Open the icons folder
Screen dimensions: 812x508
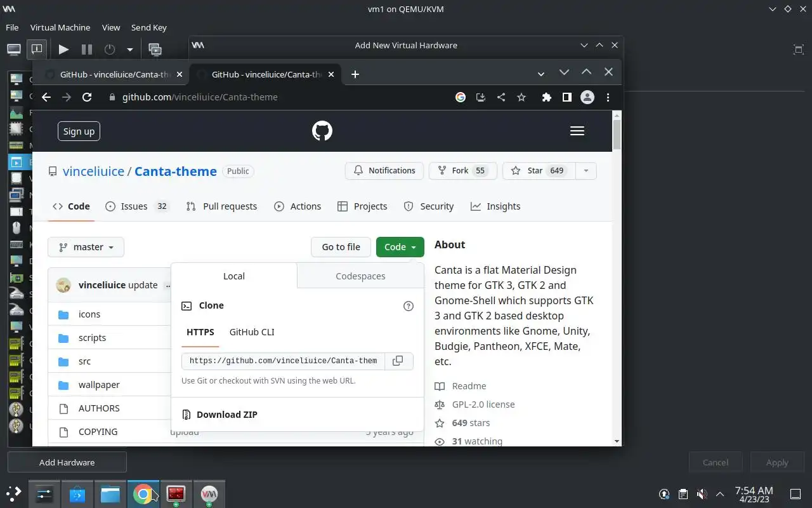pos(89,314)
